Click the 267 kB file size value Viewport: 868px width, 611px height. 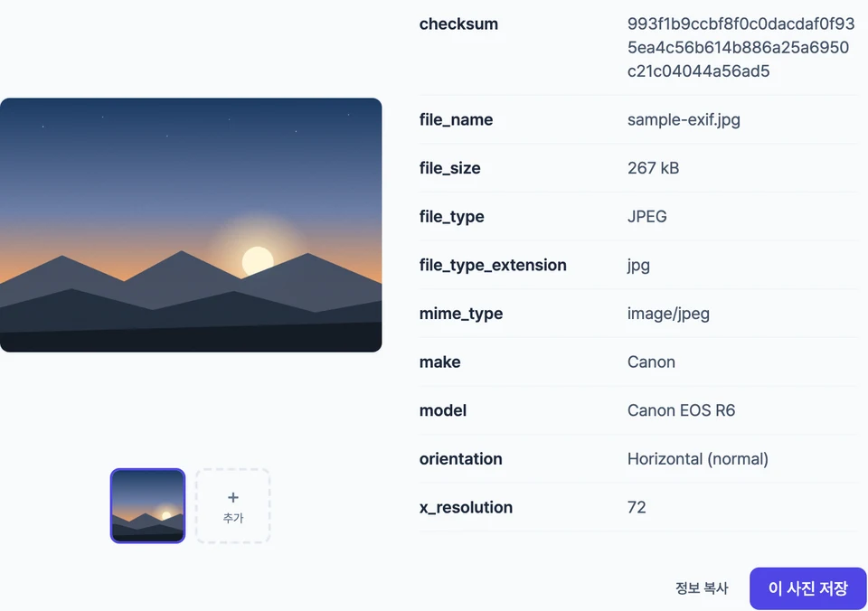653,168
